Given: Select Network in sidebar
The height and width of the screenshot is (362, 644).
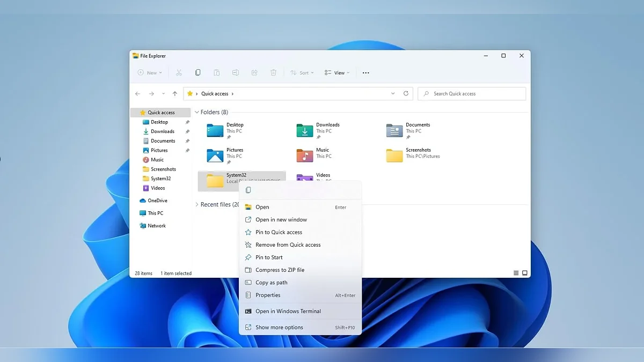Looking at the screenshot, I should pos(161,226).
